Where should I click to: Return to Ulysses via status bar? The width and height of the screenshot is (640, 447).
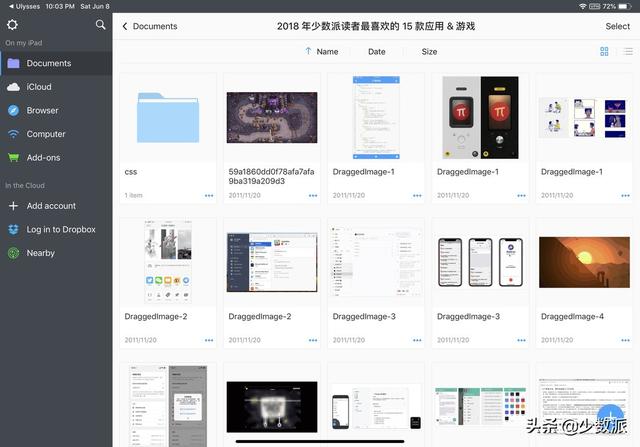24,6
